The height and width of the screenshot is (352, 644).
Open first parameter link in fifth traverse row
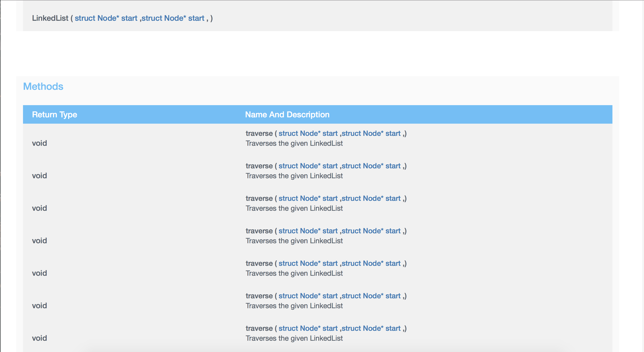click(308, 264)
